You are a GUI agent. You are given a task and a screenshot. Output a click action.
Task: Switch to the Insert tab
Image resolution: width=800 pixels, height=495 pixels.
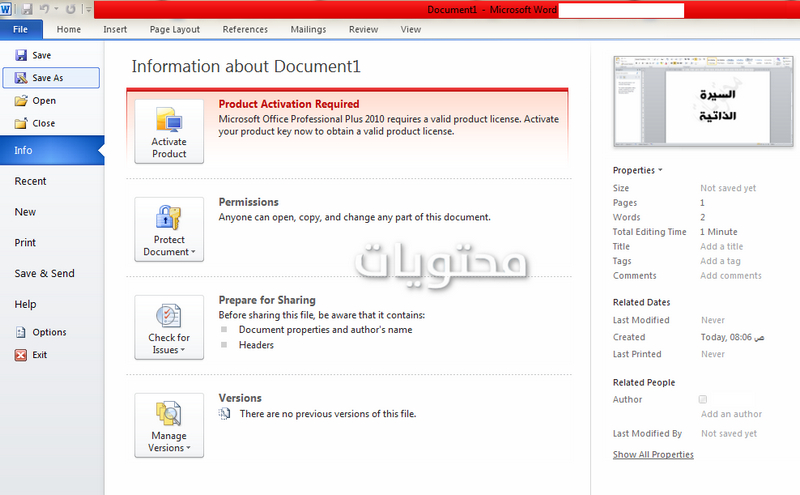pos(115,30)
